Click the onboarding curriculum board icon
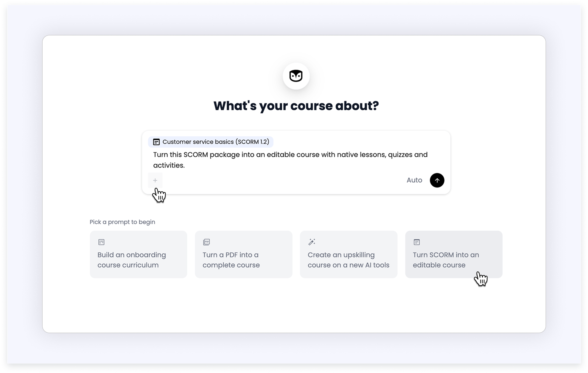The width and height of the screenshot is (588, 373). [x=101, y=242]
